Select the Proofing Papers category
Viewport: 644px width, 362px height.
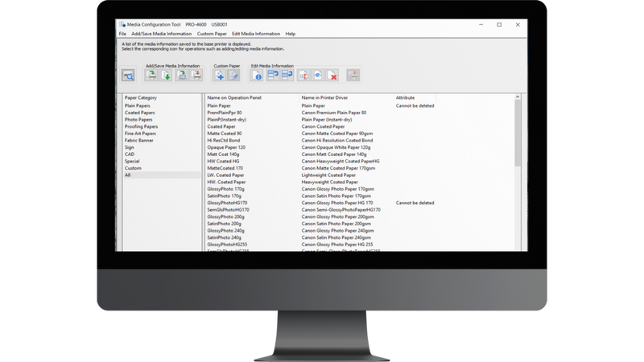click(x=142, y=126)
